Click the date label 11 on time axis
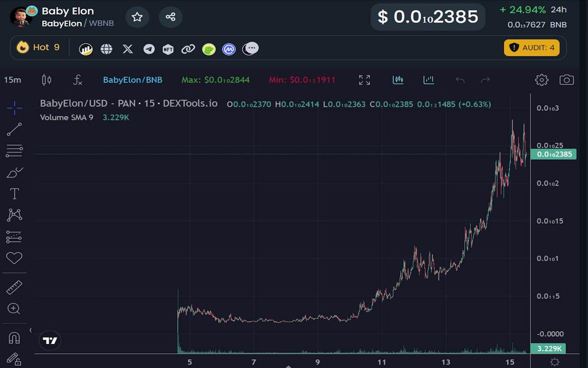Screen dimensions: 588x368 (x=382, y=362)
